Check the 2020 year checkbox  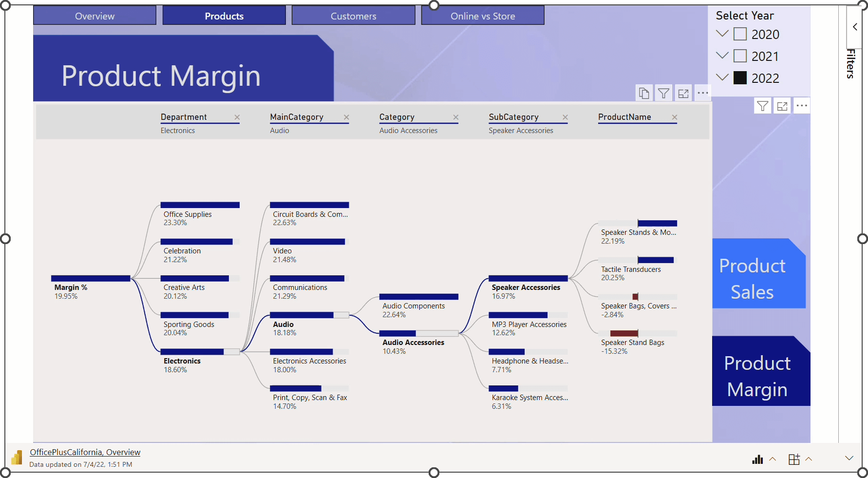(x=740, y=34)
